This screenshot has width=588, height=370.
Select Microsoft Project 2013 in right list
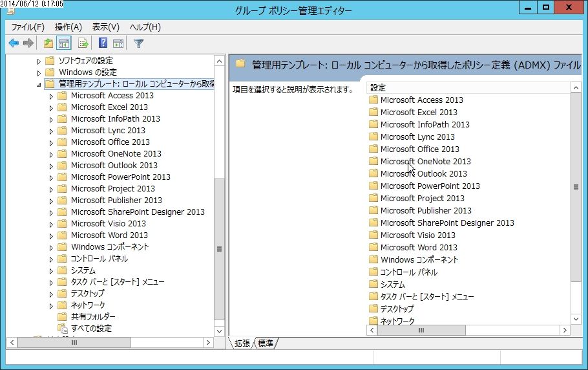coord(422,198)
